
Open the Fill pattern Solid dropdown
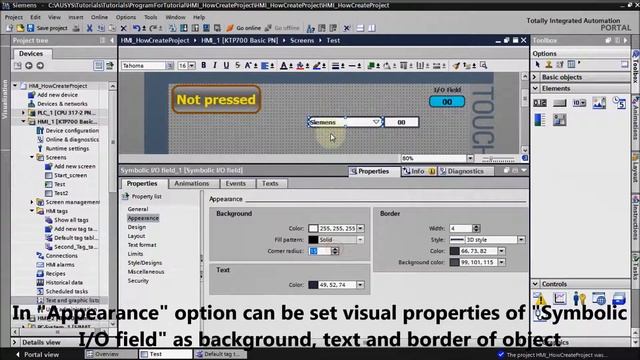(x=360, y=240)
